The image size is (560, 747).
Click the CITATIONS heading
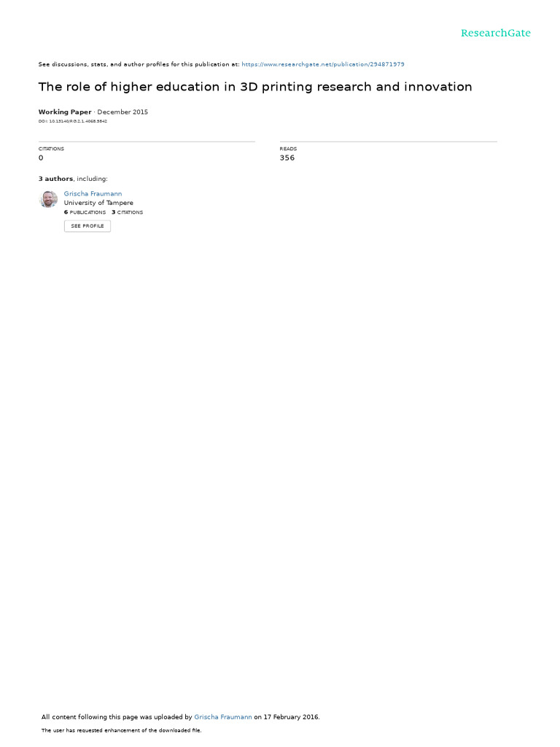pyautogui.click(x=51, y=149)
